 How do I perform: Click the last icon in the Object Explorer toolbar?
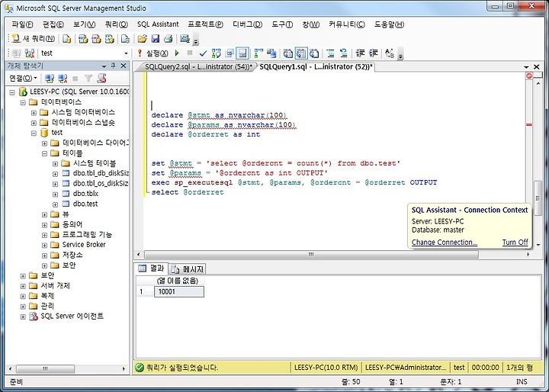pos(101,79)
